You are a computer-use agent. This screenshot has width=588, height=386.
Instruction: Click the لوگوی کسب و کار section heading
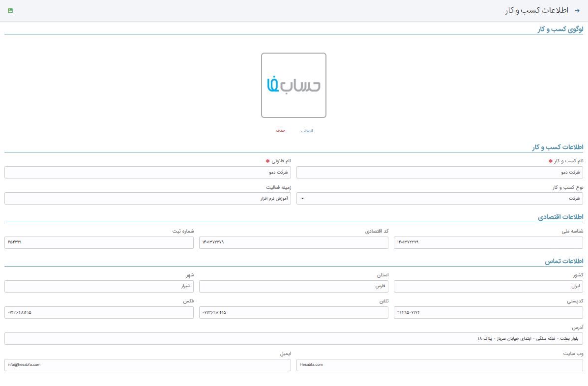(x=560, y=30)
